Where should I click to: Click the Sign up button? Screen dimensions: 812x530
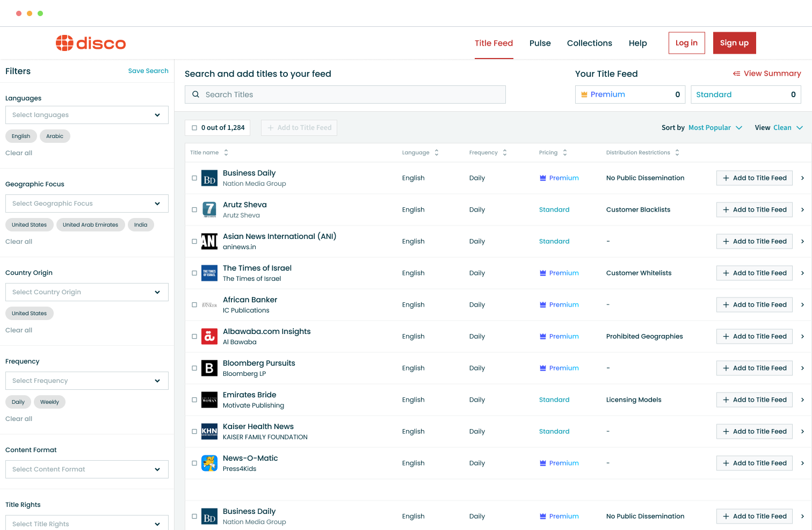(x=734, y=43)
